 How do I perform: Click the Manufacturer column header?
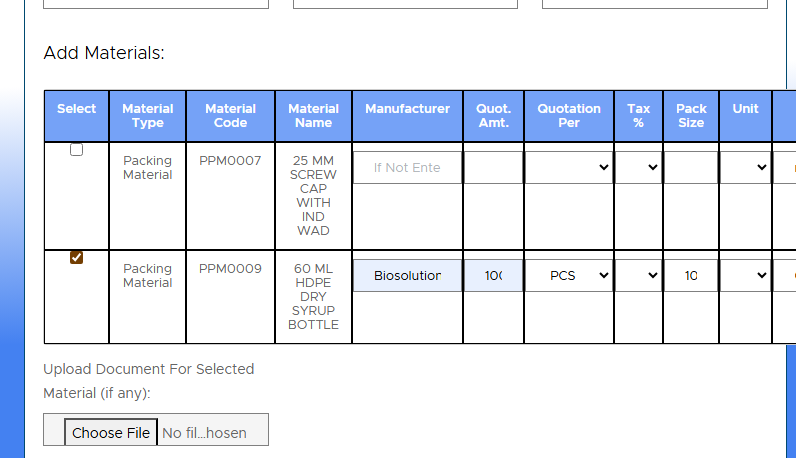coord(407,109)
